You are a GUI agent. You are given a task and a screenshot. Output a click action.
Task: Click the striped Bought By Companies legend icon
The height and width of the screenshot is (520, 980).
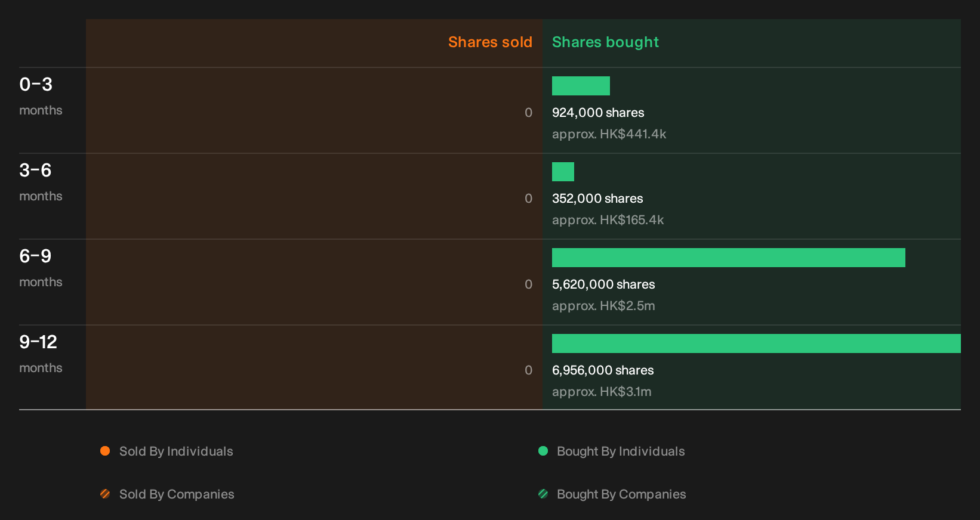543,494
